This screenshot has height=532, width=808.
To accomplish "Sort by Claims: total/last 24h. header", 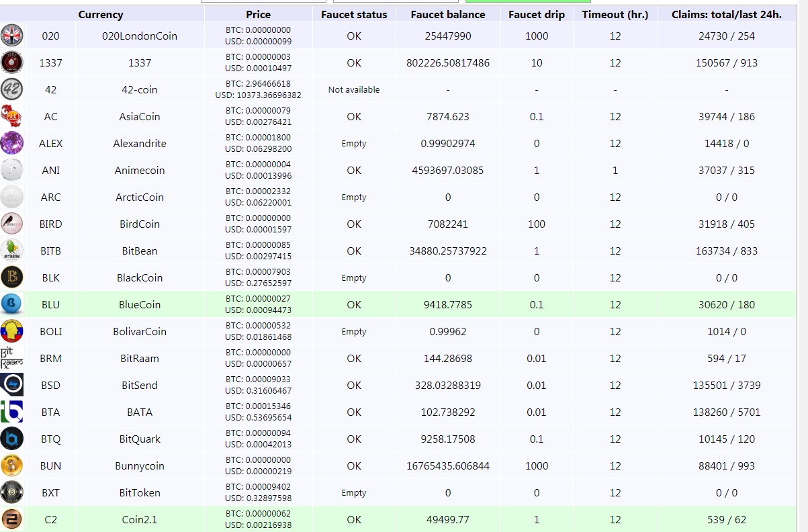I will [727, 14].
